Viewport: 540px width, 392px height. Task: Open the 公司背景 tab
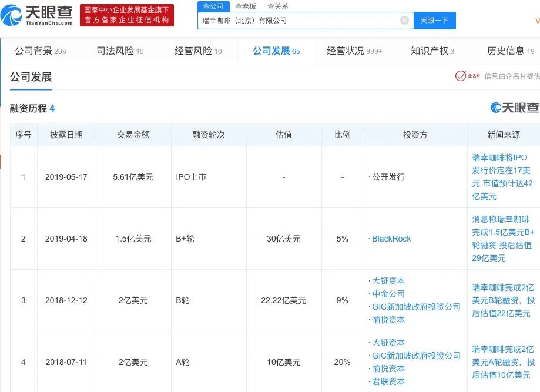pos(41,51)
